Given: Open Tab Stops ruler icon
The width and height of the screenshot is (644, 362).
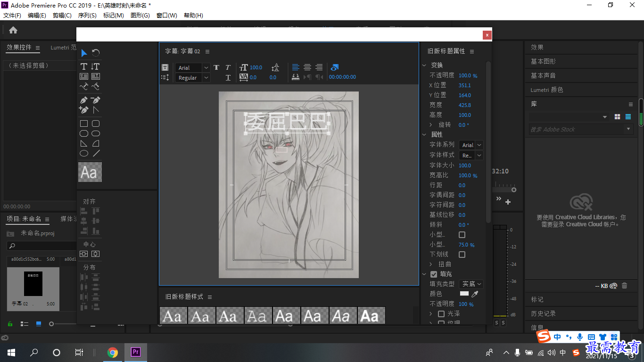Looking at the screenshot, I should pyautogui.click(x=296, y=77).
